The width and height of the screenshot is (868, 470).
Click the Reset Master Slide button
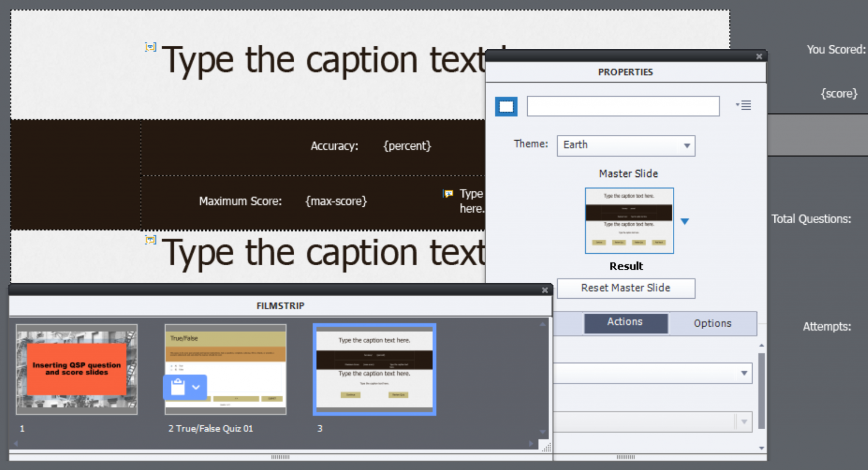[x=626, y=288]
